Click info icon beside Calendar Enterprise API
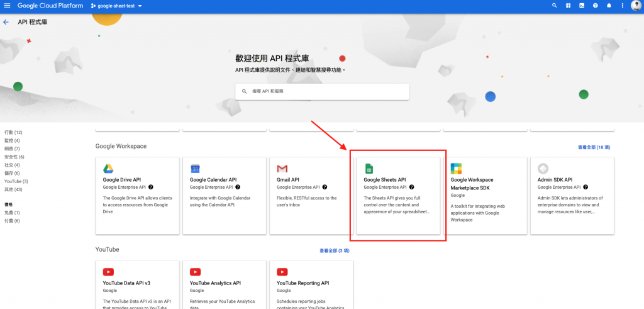Viewport: 644px width, 309px height. point(238,187)
